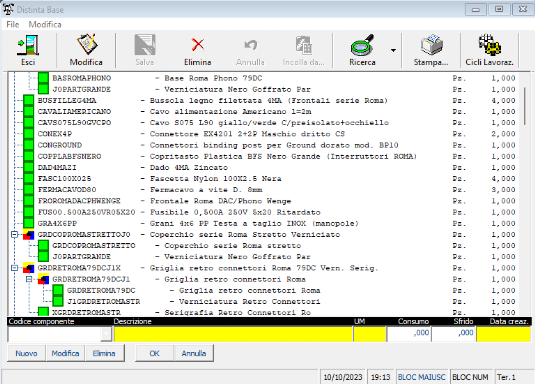This screenshot has width=535, height=384.
Task: Open the Modifica menu
Action: (45, 25)
